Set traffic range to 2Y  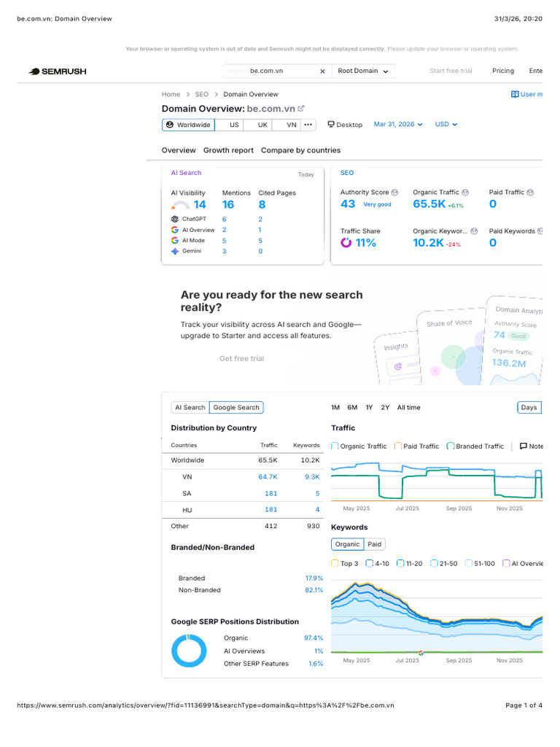point(385,408)
